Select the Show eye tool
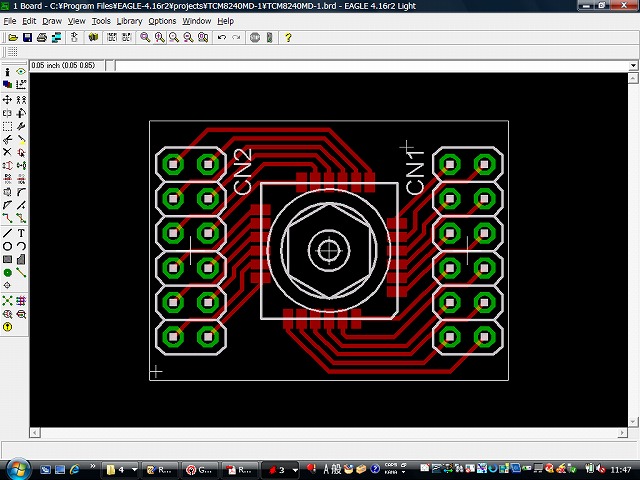Viewport: 640px width, 480px height. 21,72
